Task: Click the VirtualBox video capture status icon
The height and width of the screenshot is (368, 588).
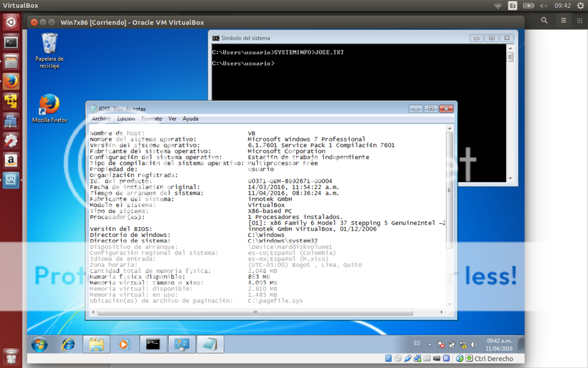Action: 436,359
